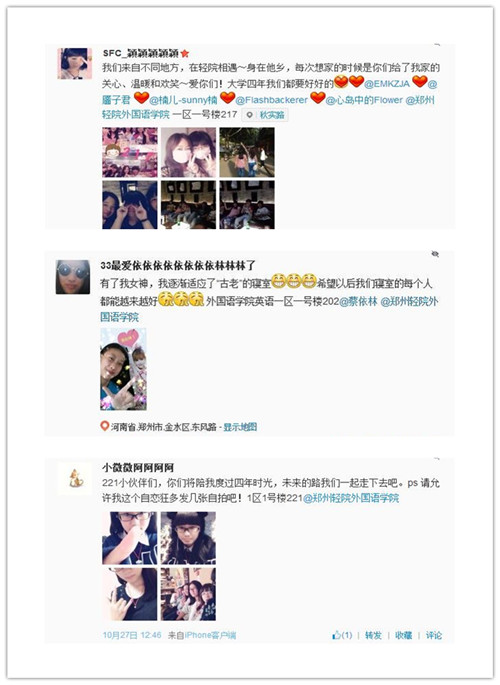Click 收藏 to favorite third post
Screen dimensions: 500x685
pyautogui.click(x=403, y=635)
